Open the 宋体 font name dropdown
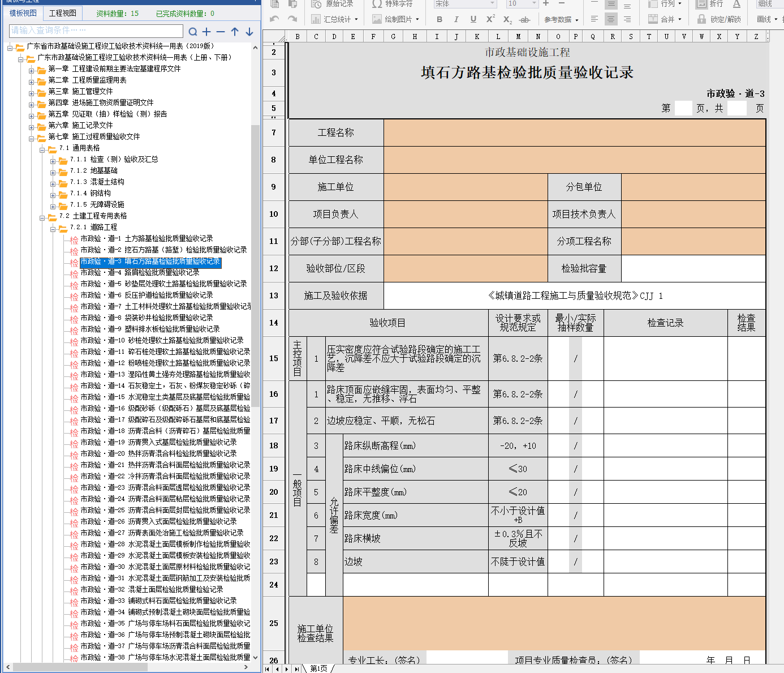Screen dimensions: 784x673 pos(492,3)
